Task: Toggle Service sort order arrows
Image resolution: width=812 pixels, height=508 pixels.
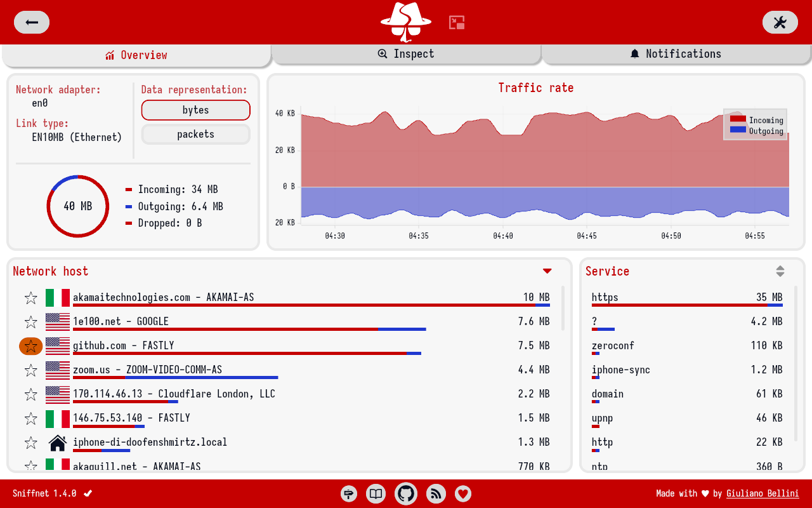Action: pyautogui.click(x=780, y=271)
